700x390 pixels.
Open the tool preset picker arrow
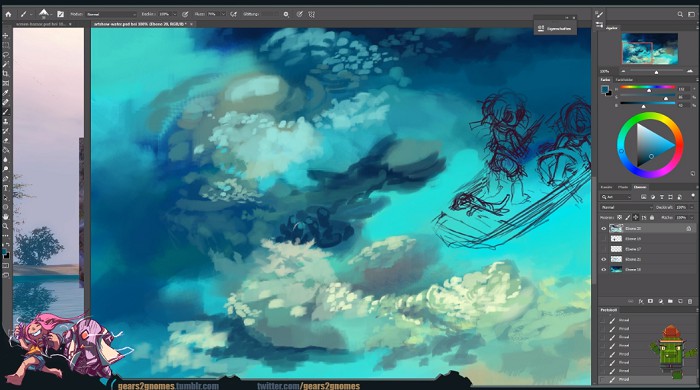pyautogui.click(x=31, y=15)
